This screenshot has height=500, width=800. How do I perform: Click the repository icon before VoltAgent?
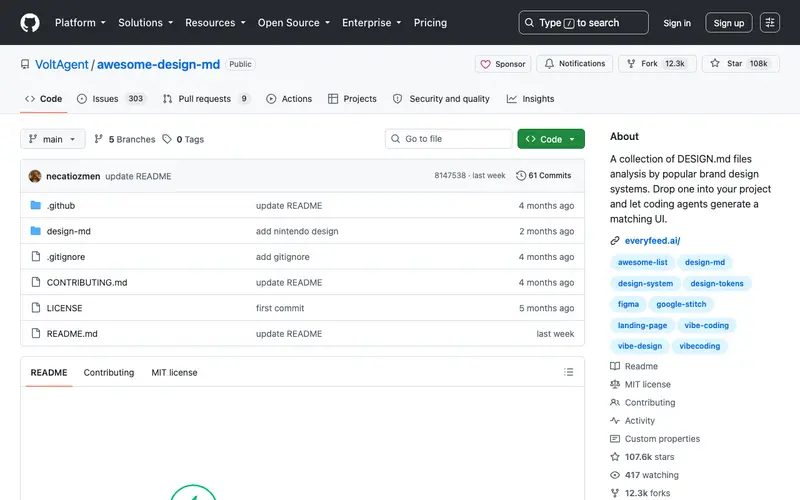(25, 65)
